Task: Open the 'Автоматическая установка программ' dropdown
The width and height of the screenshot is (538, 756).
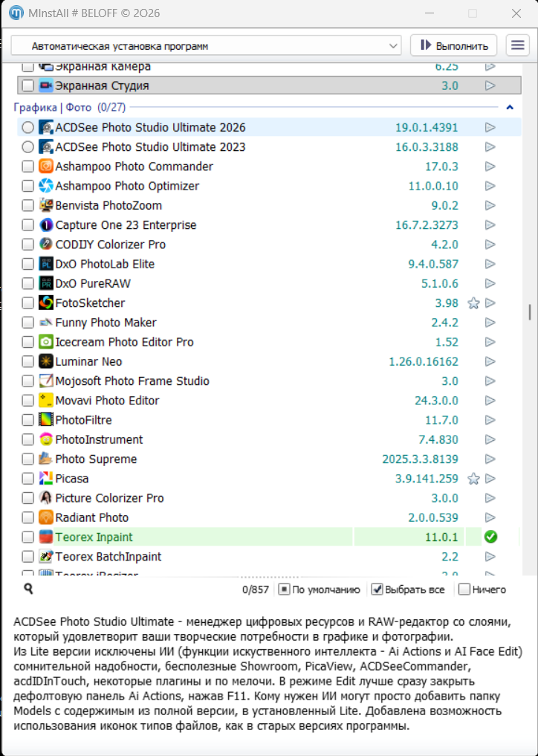Action: tap(207, 46)
